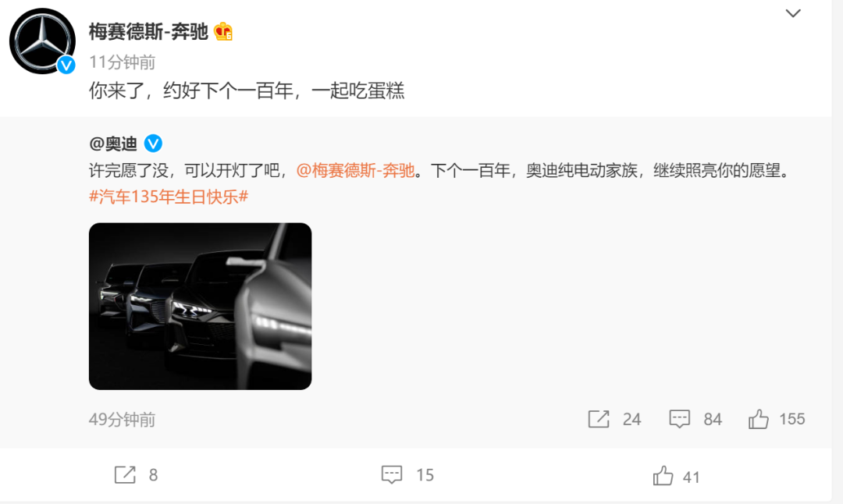Repost the quoted Audi post (24)
843x504 pixels.
614,419
